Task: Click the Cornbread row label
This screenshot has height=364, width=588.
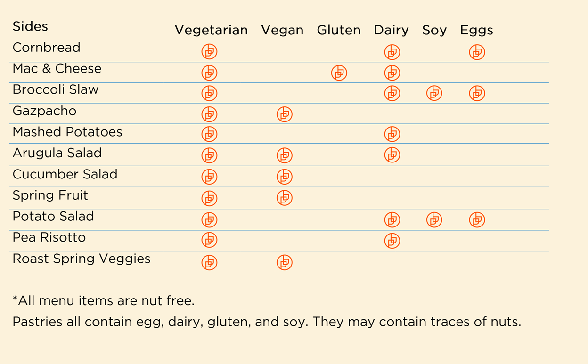Action: pos(46,48)
